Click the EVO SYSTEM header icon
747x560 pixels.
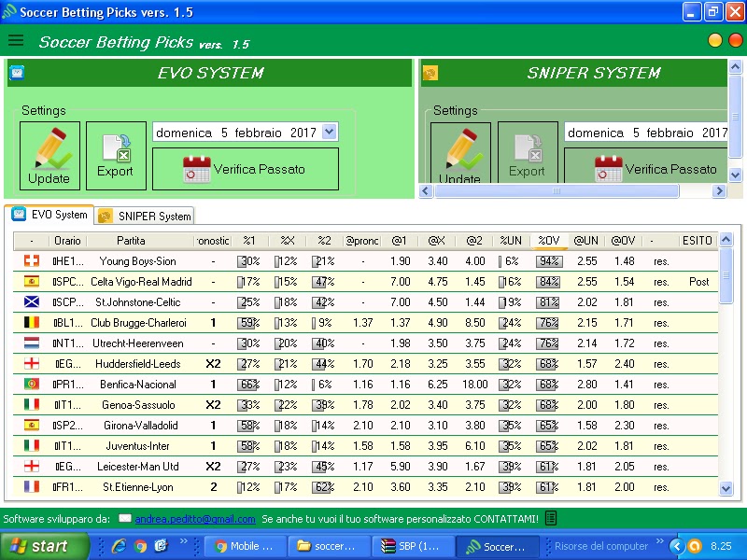[x=17, y=73]
